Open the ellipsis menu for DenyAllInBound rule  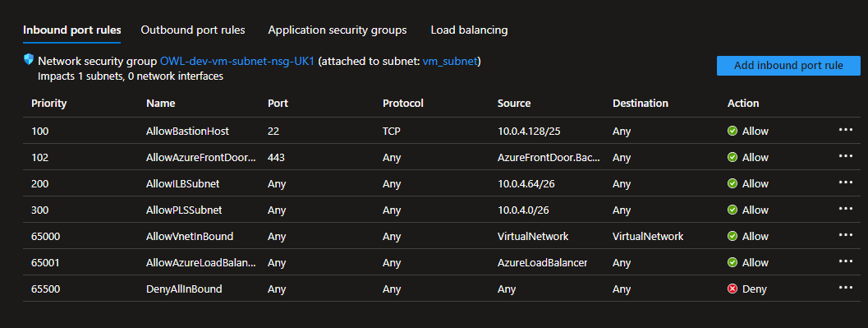[x=845, y=288]
